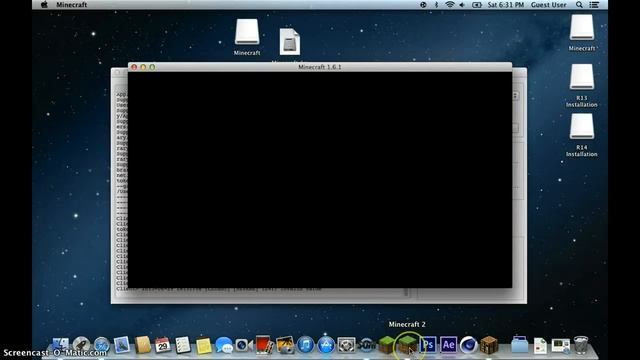This screenshot has height=360, width=640.
Task: Open Launchpad rocket icon in dock
Action: 81,345
